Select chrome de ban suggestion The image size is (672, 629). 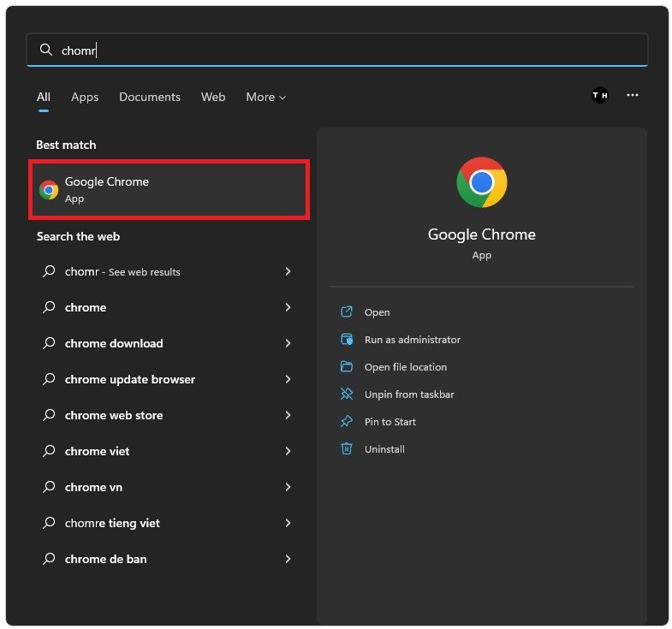(105, 559)
